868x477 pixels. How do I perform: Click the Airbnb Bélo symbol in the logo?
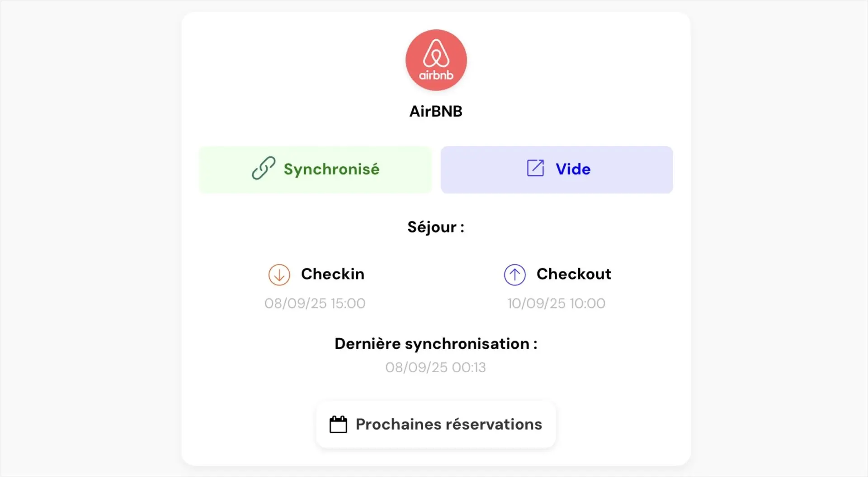[436, 53]
